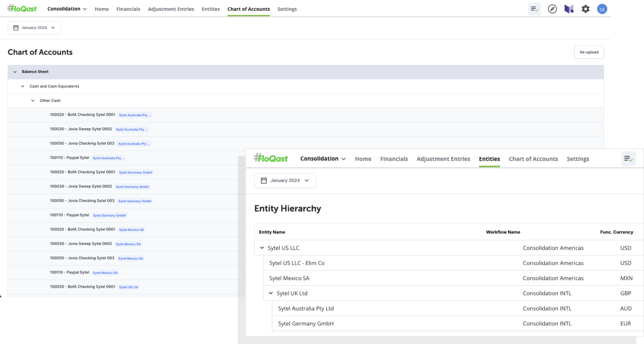The width and height of the screenshot is (644, 344).
Task: Click the FloQast logo in Entities window
Action: [x=271, y=158]
